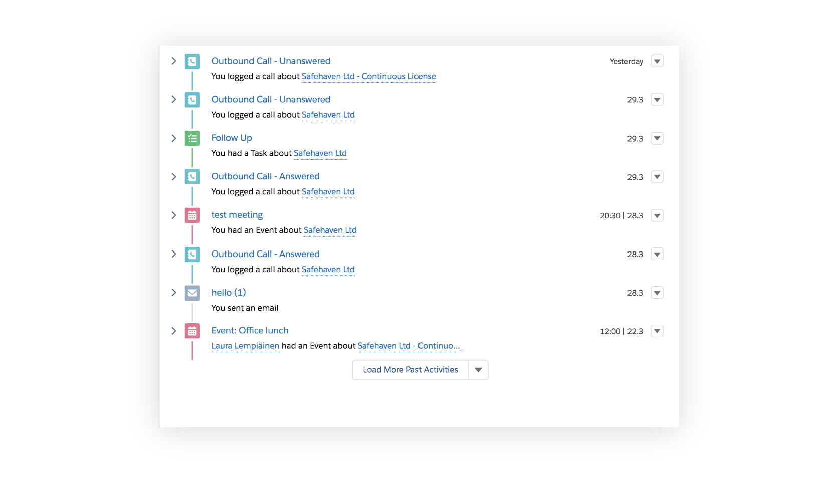Screen dimensions: 838x504
Task: Click the phone icon for Outbound Call - Answered 28.3
Action: click(192, 254)
